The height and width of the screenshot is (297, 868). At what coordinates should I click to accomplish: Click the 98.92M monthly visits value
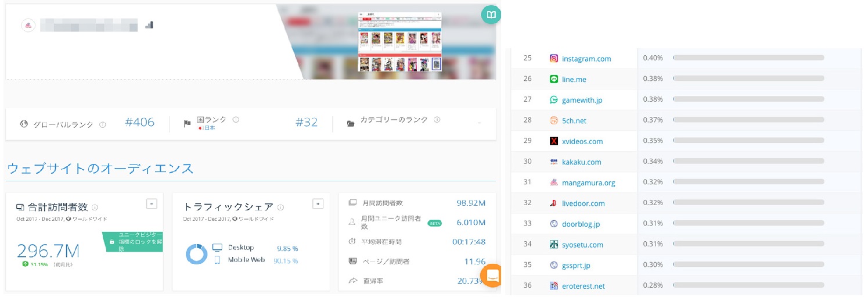471,203
